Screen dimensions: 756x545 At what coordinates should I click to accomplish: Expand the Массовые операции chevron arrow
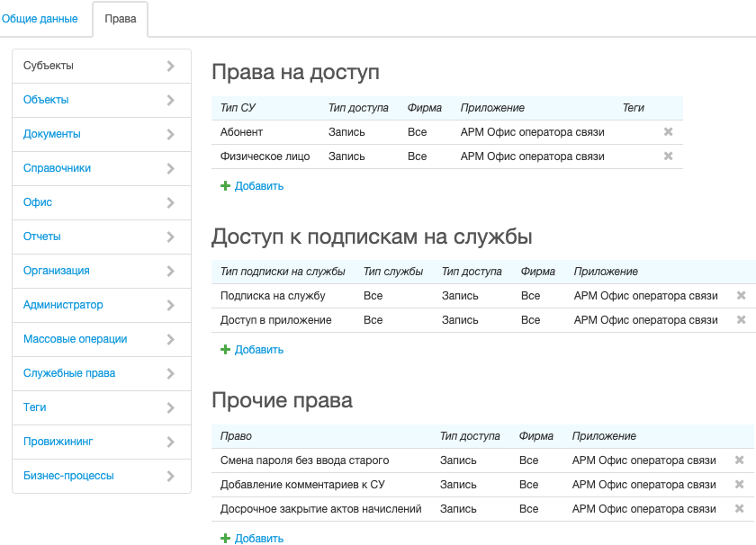(x=171, y=340)
